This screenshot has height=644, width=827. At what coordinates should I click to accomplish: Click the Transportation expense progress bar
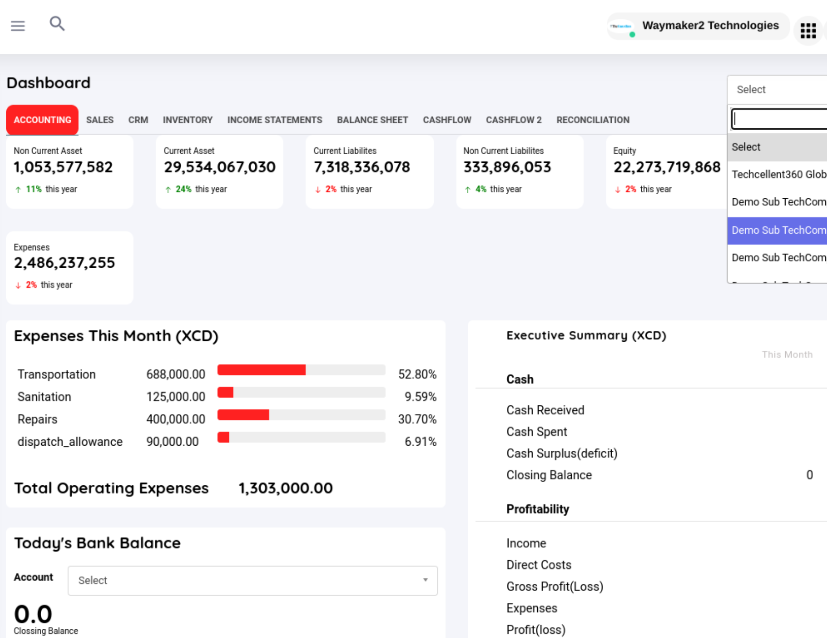[301, 370]
